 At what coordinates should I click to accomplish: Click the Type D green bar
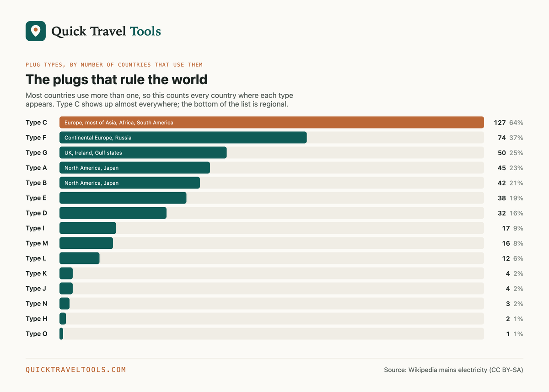(113, 213)
